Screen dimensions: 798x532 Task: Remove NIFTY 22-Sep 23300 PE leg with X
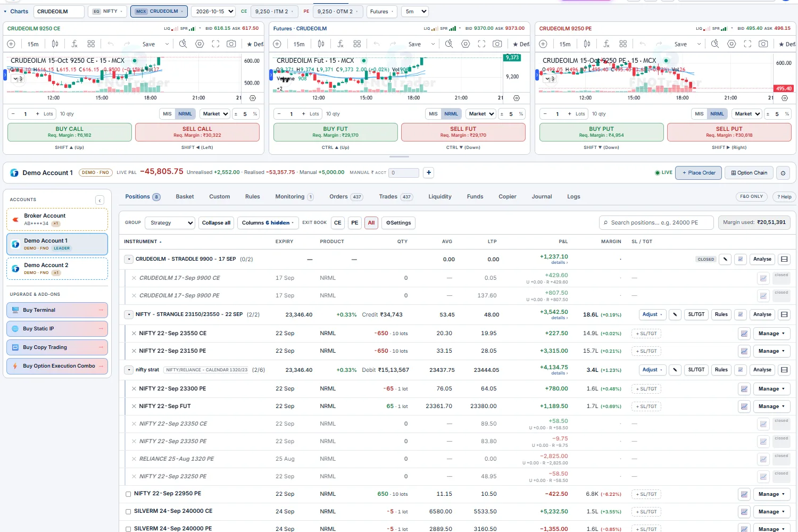click(134, 389)
